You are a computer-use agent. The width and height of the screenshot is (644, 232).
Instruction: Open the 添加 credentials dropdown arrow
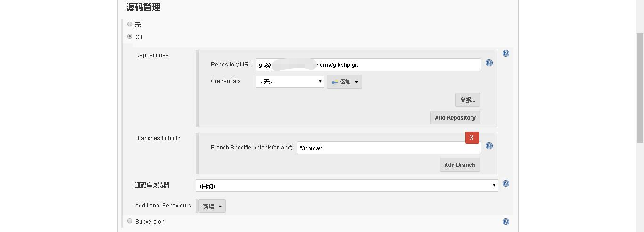pos(356,82)
